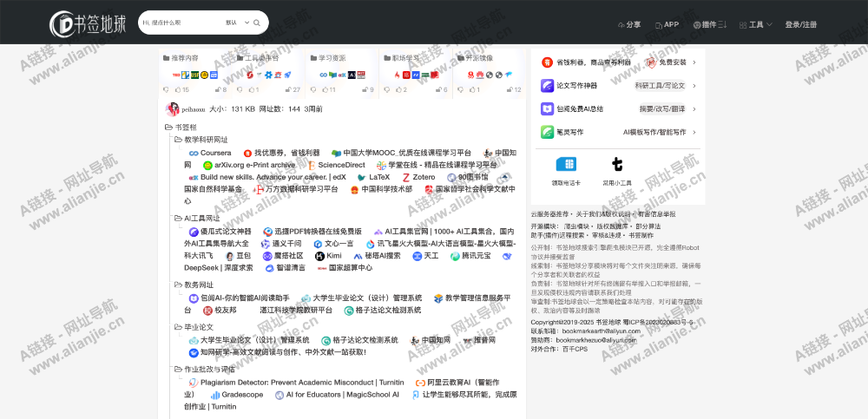Open the 默认 search engine dropdown
The height and width of the screenshot is (419, 868).
tap(238, 23)
